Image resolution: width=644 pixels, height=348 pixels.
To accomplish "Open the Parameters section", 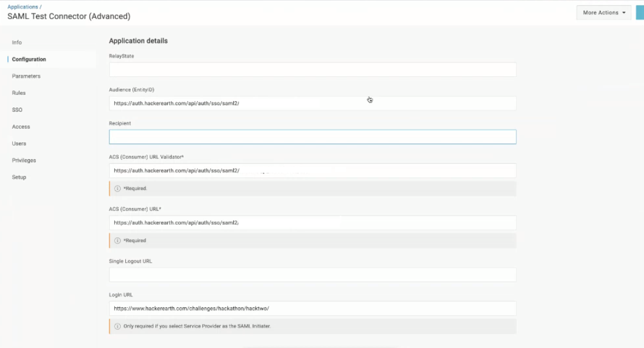I will 26,76.
